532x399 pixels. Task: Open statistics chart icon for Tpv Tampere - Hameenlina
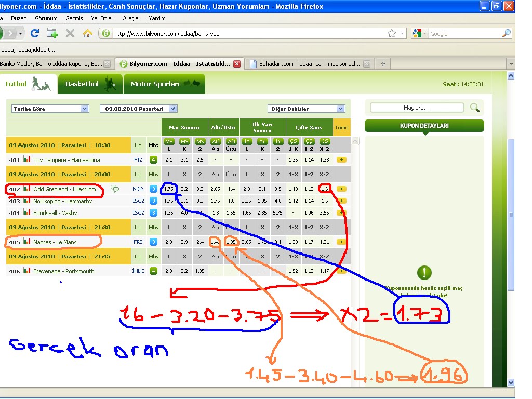tap(27, 159)
